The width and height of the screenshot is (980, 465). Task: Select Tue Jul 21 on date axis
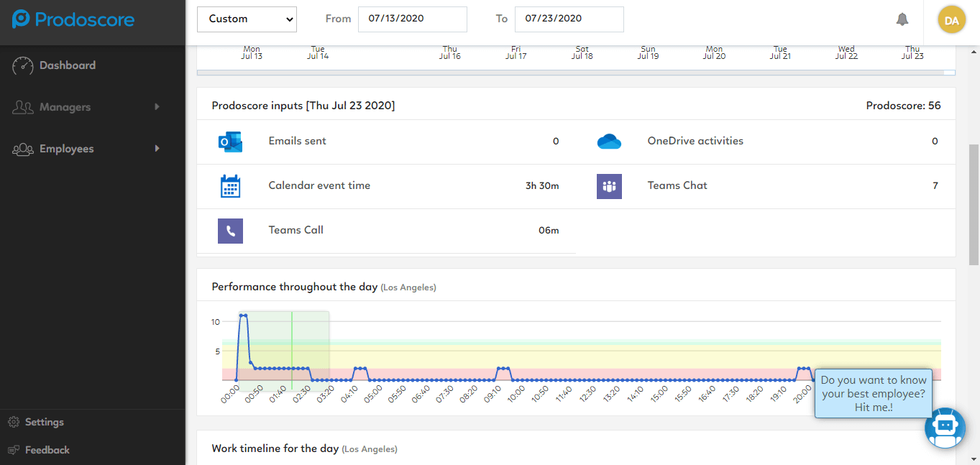pyautogui.click(x=780, y=52)
